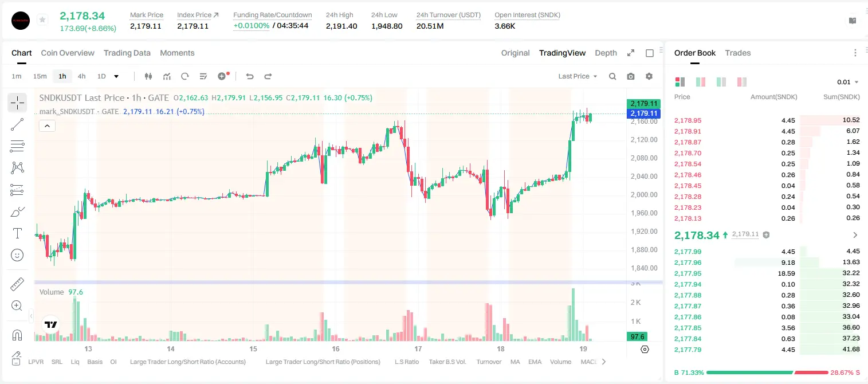
Task: Select the trend line drawing tool
Action: pos(17,124)
